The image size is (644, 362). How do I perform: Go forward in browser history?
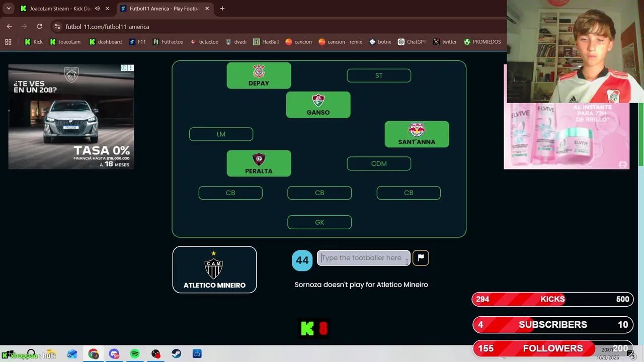tap(24, 27)
